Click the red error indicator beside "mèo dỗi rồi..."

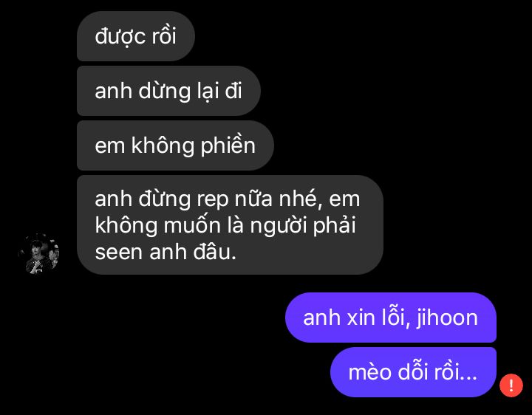coord(511,385)
